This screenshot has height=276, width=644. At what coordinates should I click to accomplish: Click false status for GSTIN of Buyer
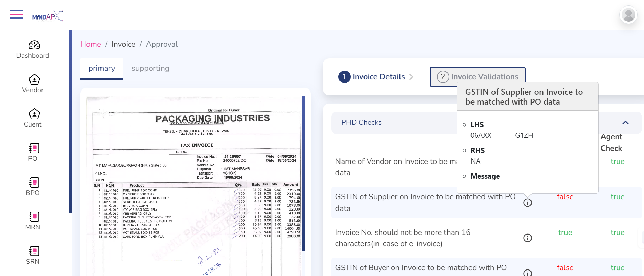[565, 268]
